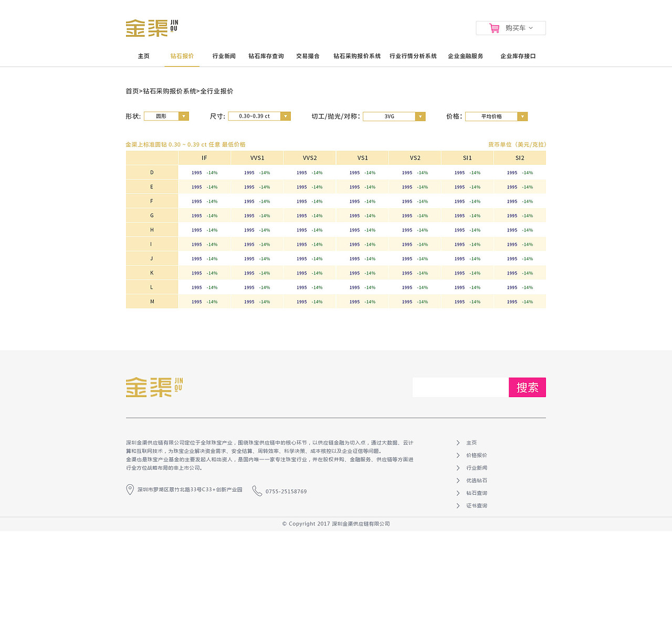Open 行业新闻 in the top navigation
The width and height of the screenshot is (672, 627).
[x=224, y=56]
